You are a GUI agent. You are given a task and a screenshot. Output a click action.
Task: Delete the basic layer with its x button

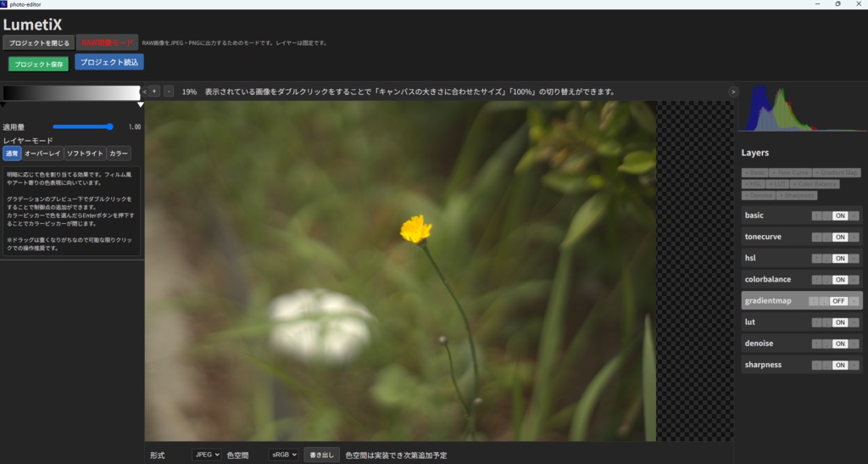click(x=854, y=216)
